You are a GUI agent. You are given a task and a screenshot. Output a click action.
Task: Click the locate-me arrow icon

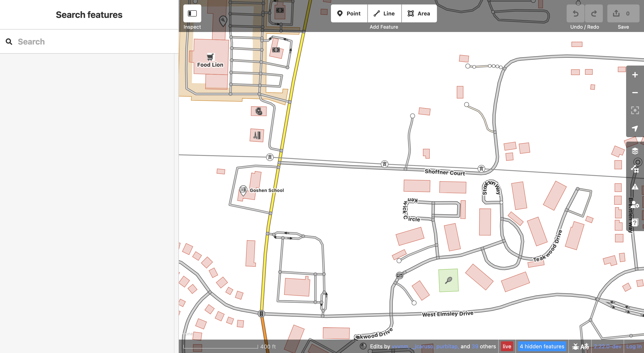pos(635,128)
